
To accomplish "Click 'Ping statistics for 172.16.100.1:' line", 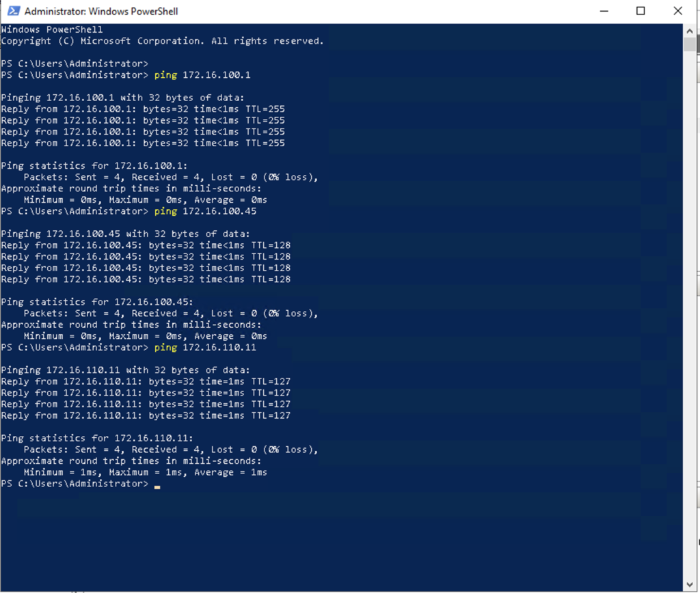I will 94,165.
